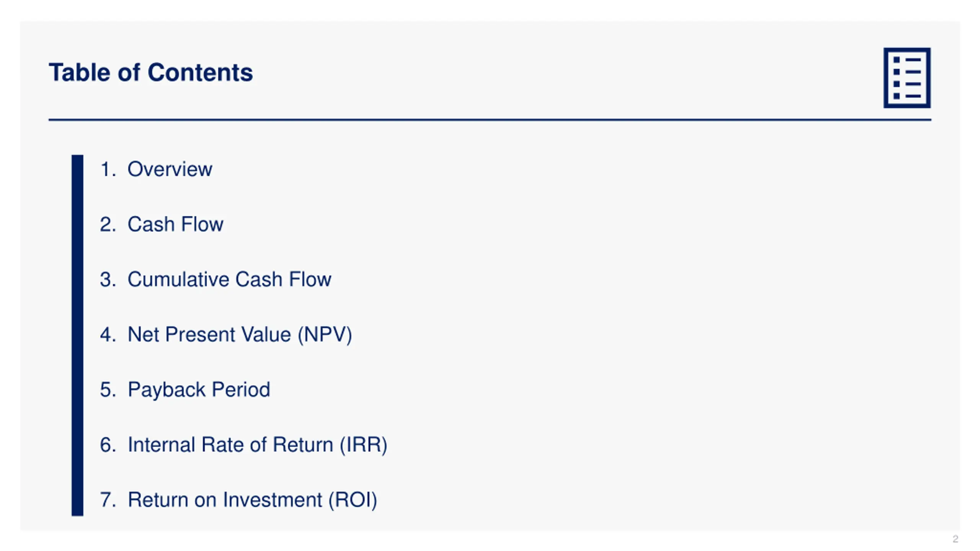Click the slide page number 2
Image resolution: width=980 pixels, height=551 pixels.
coord(955,539)
